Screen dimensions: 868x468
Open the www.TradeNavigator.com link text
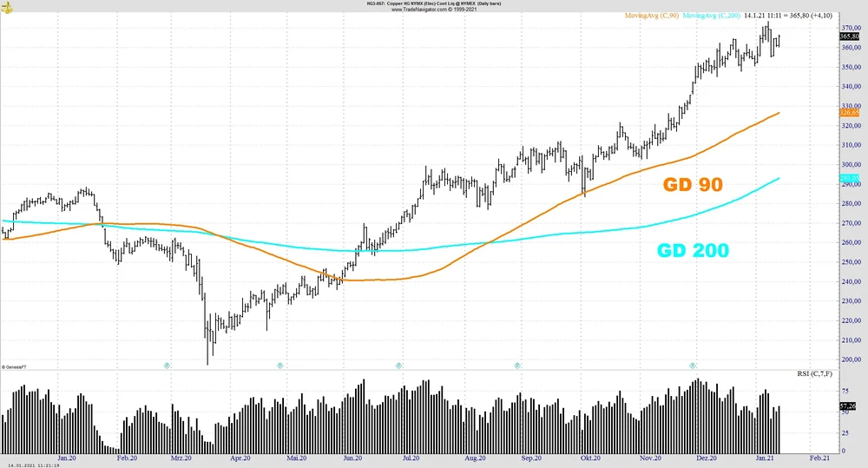(x=433, y=10)
